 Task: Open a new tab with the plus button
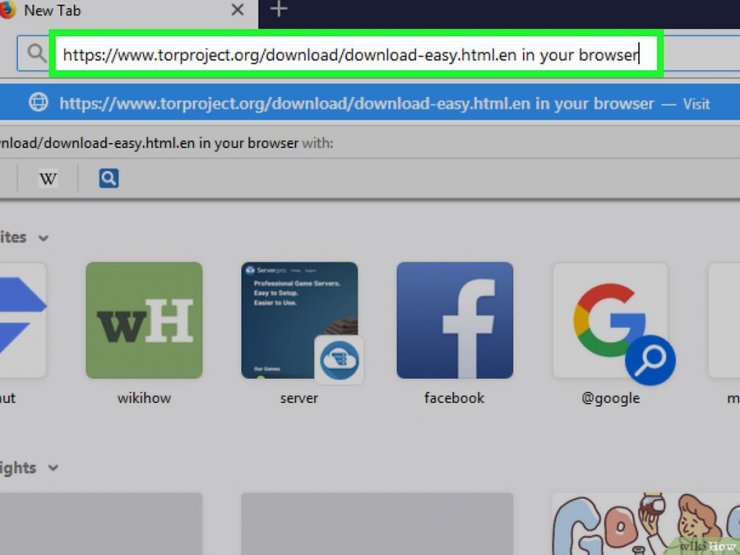click(x=279, y=9)
